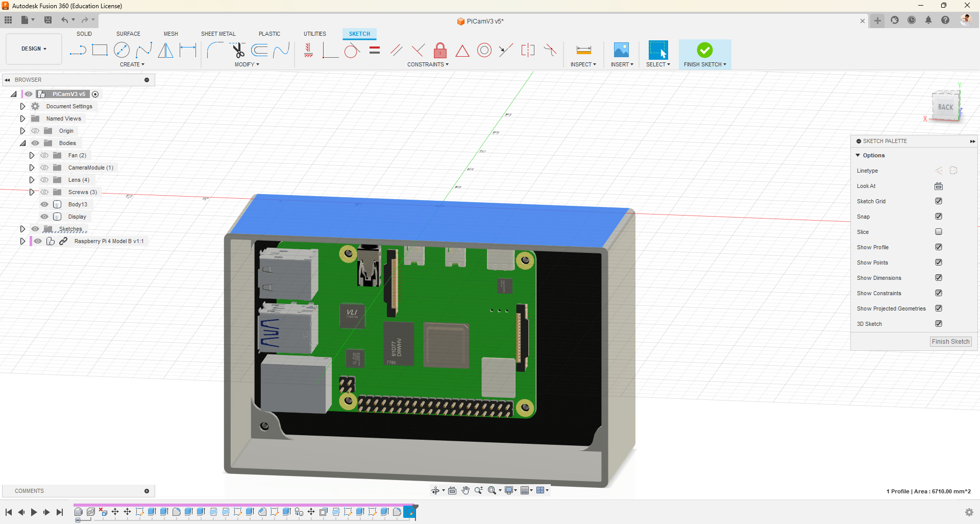This screenshot has width=980, height=524.
Task: Click the Select tool icon
Action: pos(658,50)
